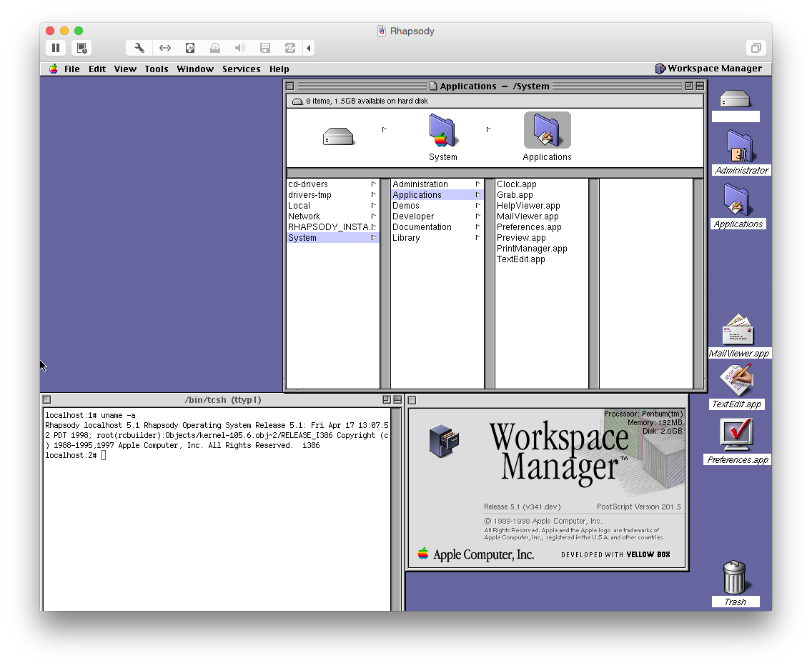
Task: Click the CD/DVD drive toolbar icon
Action: [x=215, y=48]
